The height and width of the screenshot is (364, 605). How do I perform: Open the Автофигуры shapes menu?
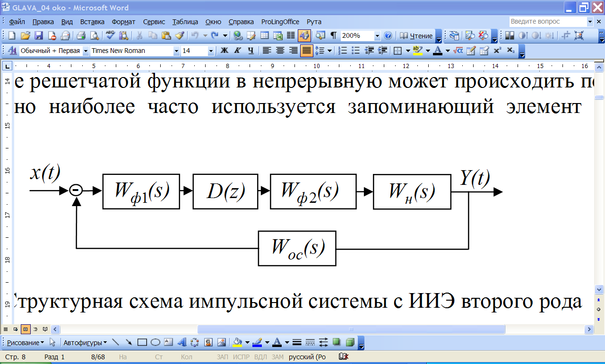85,342
